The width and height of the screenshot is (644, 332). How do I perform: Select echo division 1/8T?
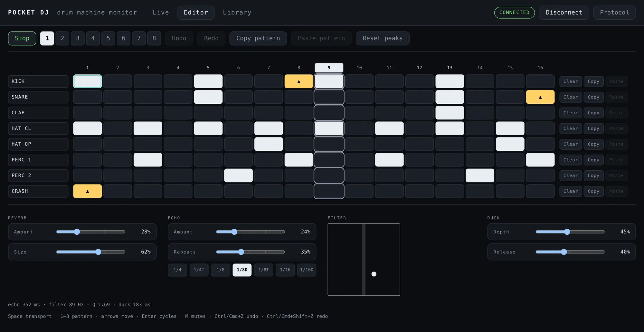click(x=264, y=270)
